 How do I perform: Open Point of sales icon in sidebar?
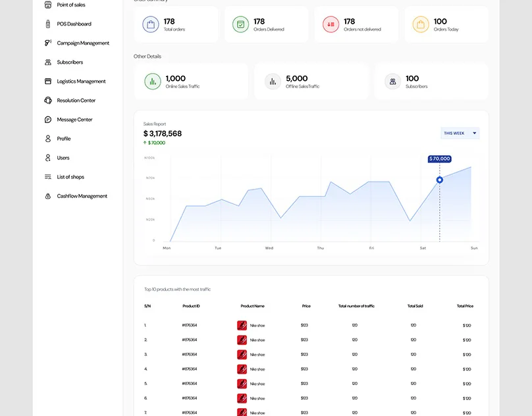coord(48,5)
